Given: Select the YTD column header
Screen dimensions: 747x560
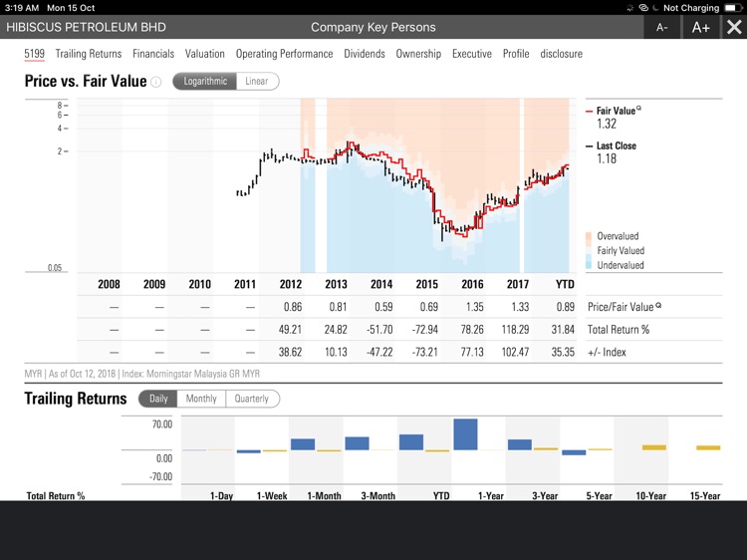Looking at the screenshot, I should coord(565,284).
